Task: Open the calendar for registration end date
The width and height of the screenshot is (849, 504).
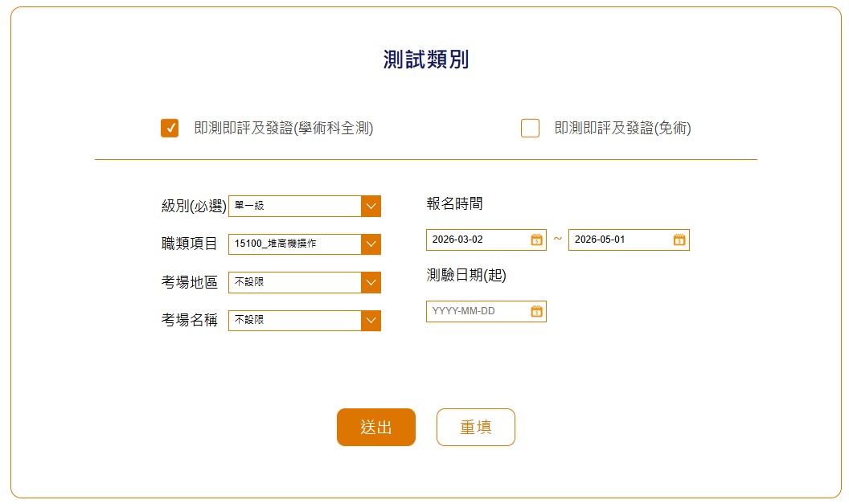Action: [x=679, y=240]
